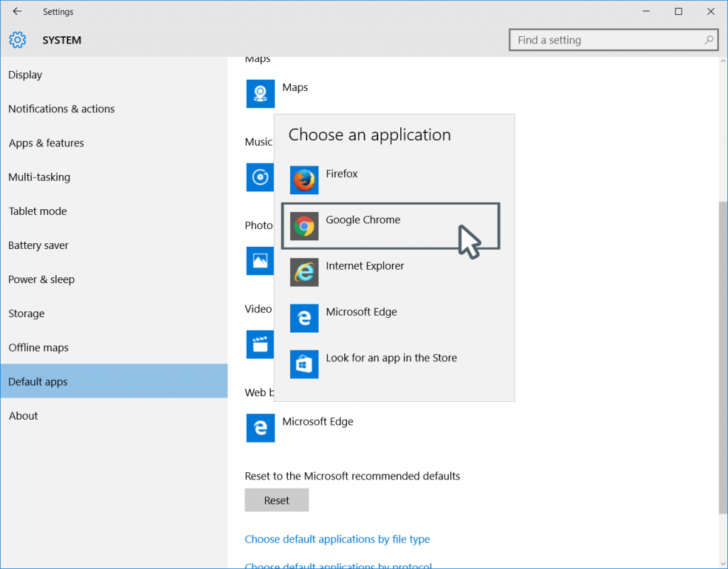Open Choose default applications by file type
The width and height of the screenshot is (728, 569).
[x=337, y=538]
